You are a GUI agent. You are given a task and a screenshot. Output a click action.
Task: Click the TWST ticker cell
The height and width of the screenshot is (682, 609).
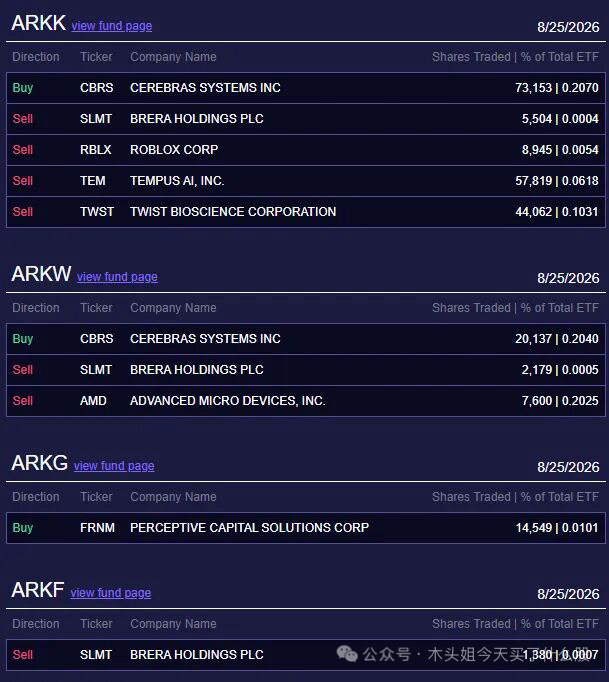(97, 212)
